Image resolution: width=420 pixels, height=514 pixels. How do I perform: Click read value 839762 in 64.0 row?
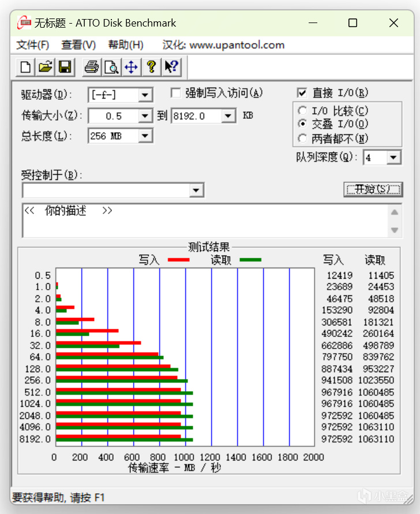tap(378, 357)
